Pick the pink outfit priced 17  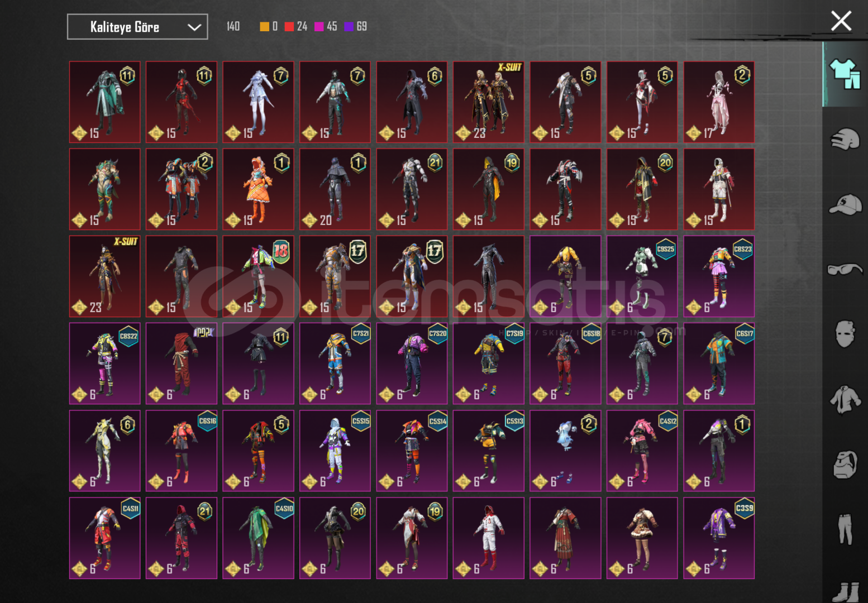pyautogui.click(x=719, y=102)
